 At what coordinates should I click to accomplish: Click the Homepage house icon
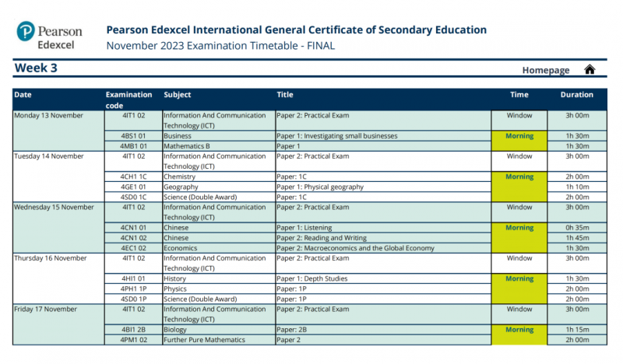590,69
